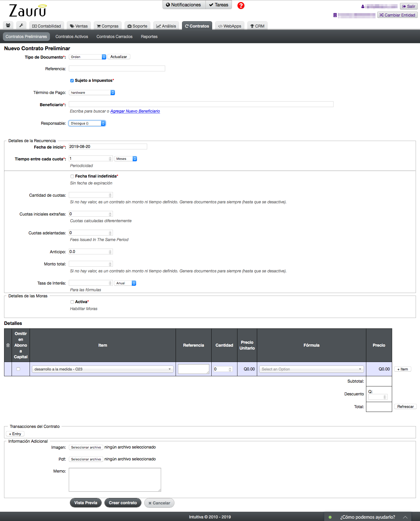Click the Refrescar button
The height and width of the screenshot is (521, 420).
coord(405,407)
